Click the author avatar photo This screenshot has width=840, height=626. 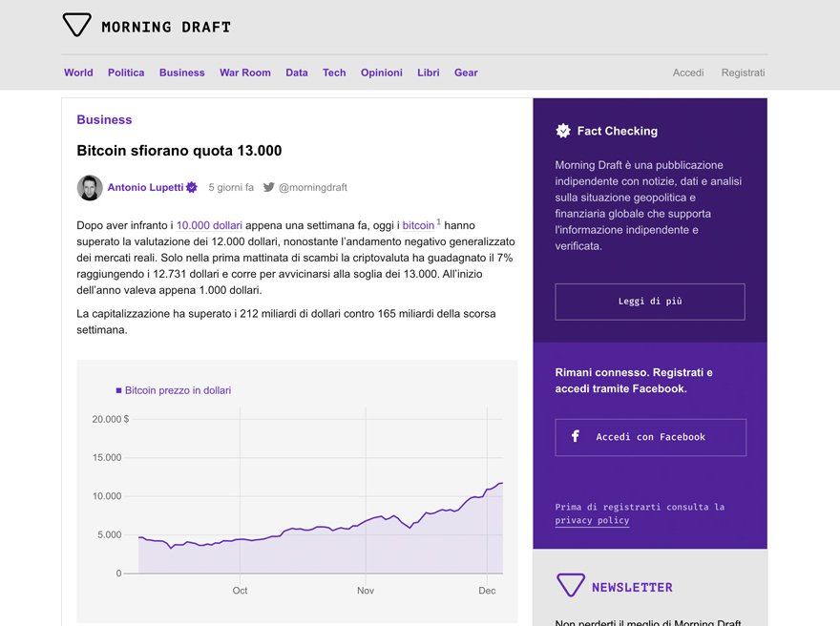[x=90, y=187]
